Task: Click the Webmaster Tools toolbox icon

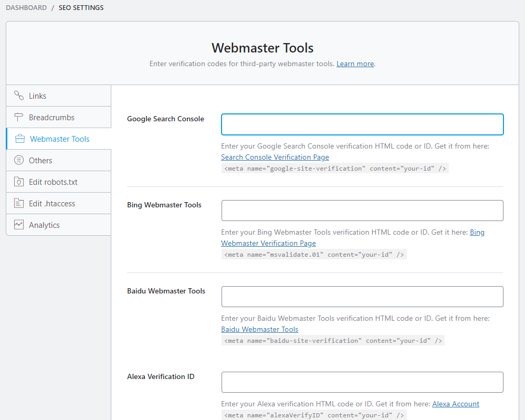Action: tap(20, 139)
